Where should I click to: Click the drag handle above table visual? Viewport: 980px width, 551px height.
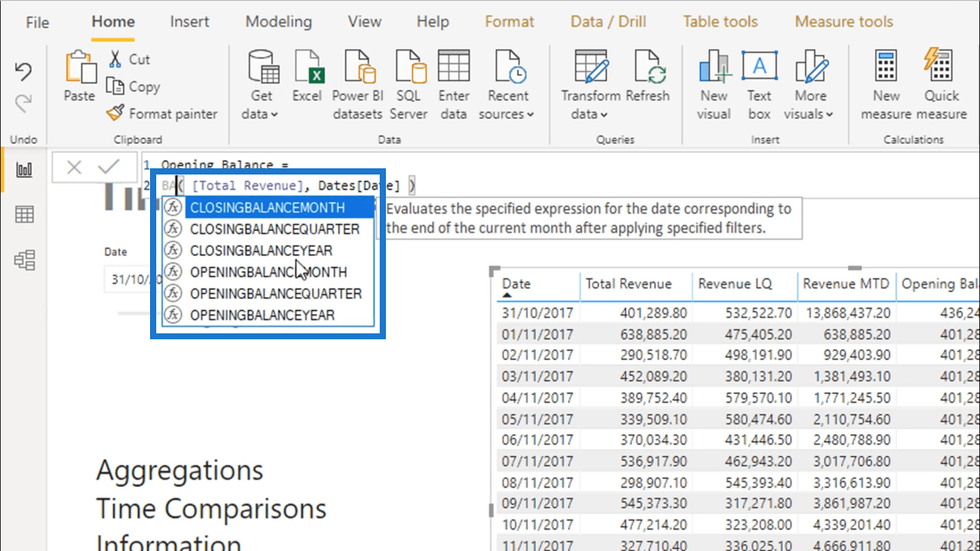(854, 268)
